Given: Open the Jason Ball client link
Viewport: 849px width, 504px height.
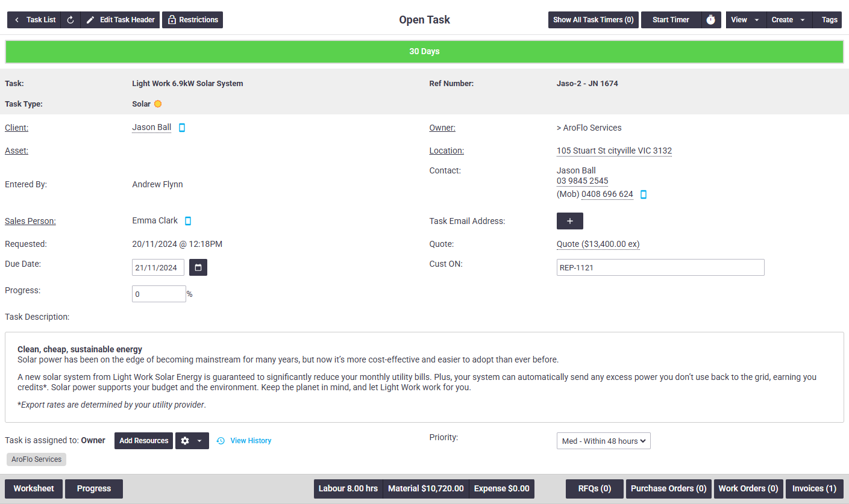Looking at the screenshot, I should [x=152, y=128].
